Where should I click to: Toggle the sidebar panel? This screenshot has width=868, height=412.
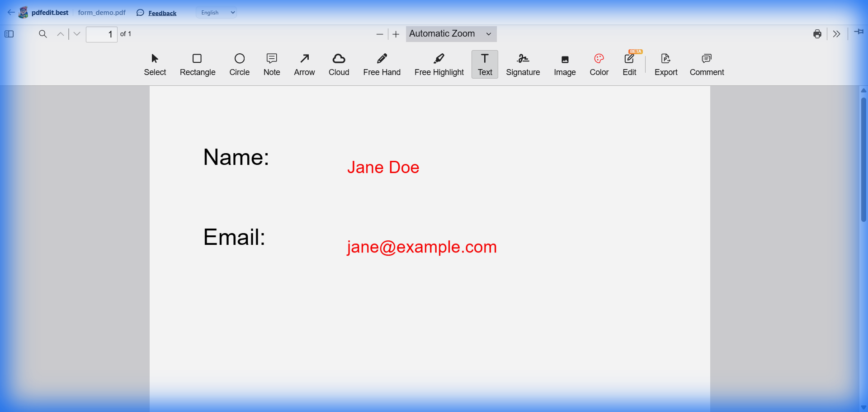9,34
